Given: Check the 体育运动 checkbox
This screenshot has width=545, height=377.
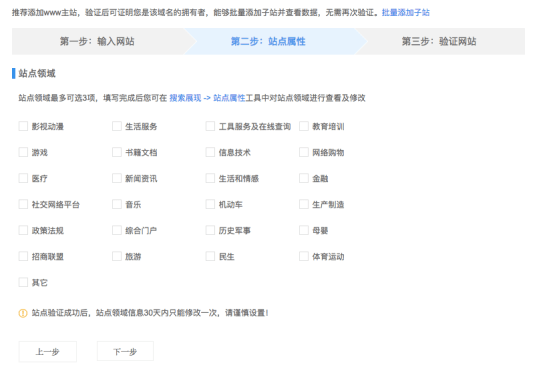Looking at the screenshot, I should pyautogui.click(x=304, y=256).
